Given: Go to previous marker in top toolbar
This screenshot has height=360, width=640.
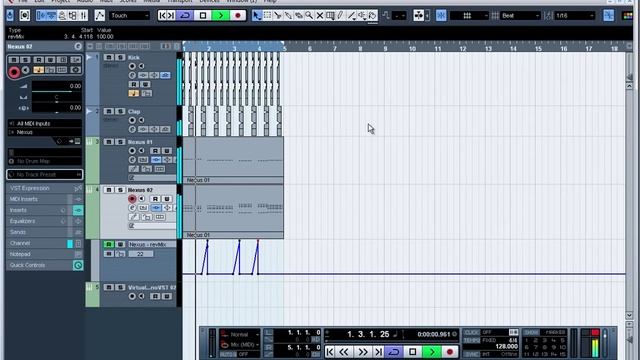Looking at the screenshot, I should (162, 16).
